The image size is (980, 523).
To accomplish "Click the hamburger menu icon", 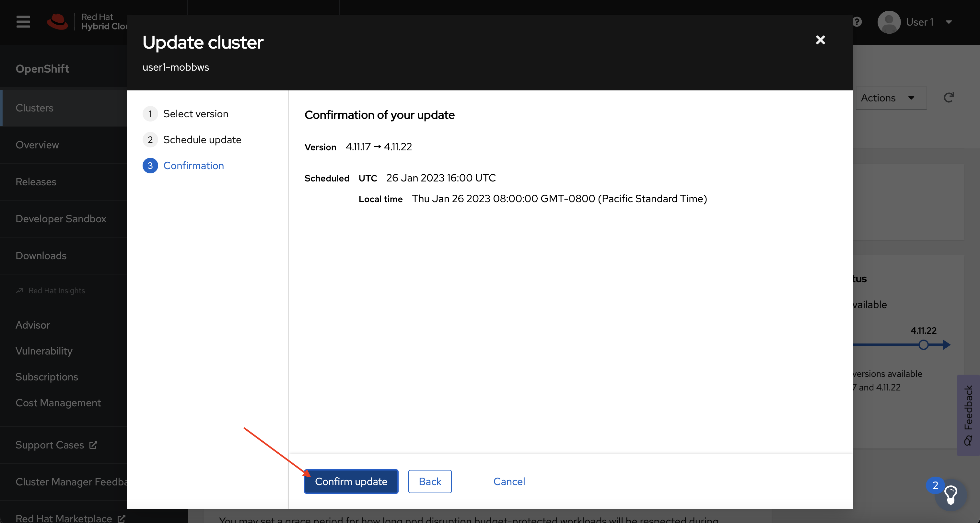I will click(x=23, y=22).
